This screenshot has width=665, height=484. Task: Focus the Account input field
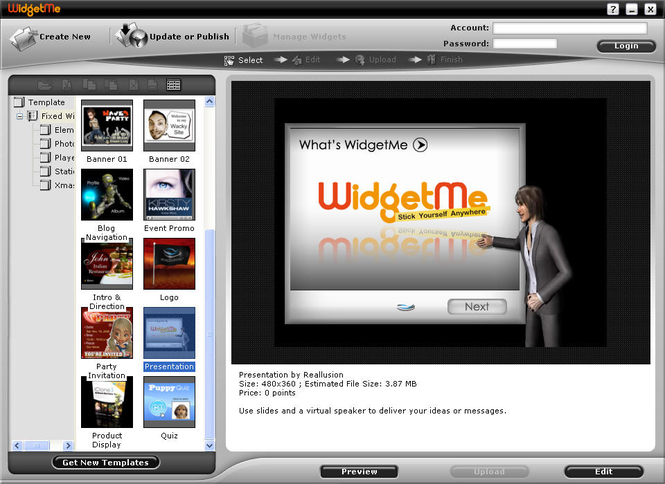570,28
